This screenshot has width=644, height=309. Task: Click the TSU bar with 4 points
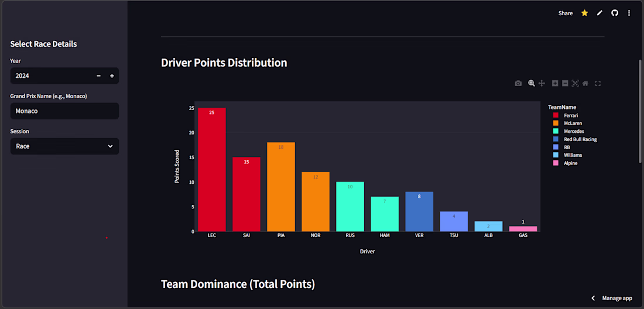pyautogui.click(x=454, y=222)
